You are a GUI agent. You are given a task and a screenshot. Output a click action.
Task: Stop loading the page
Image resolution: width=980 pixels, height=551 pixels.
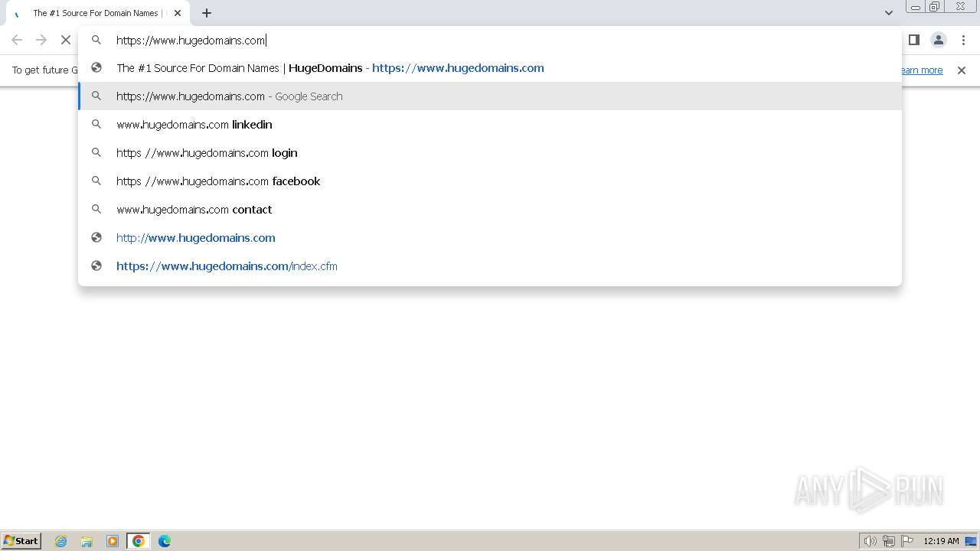(x=66, y=40)
